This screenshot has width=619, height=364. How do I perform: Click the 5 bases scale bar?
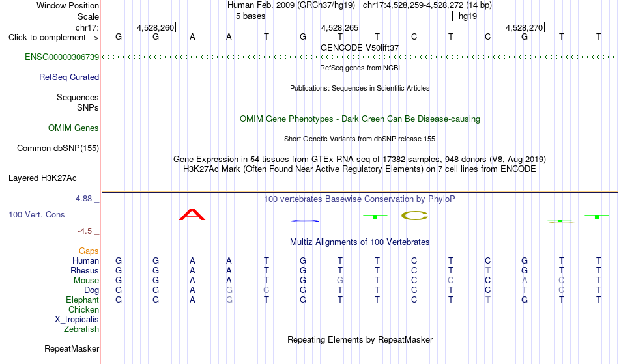click(360, 16)
